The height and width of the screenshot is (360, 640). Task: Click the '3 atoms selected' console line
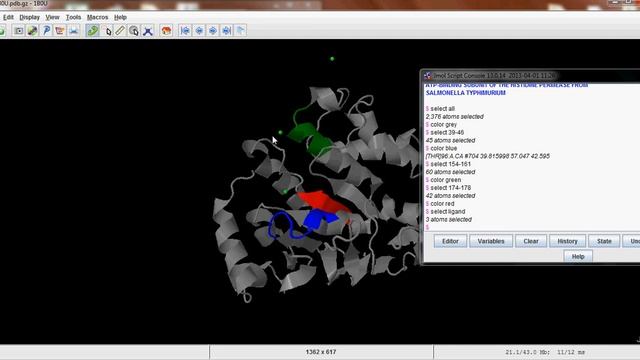[449, 219]
